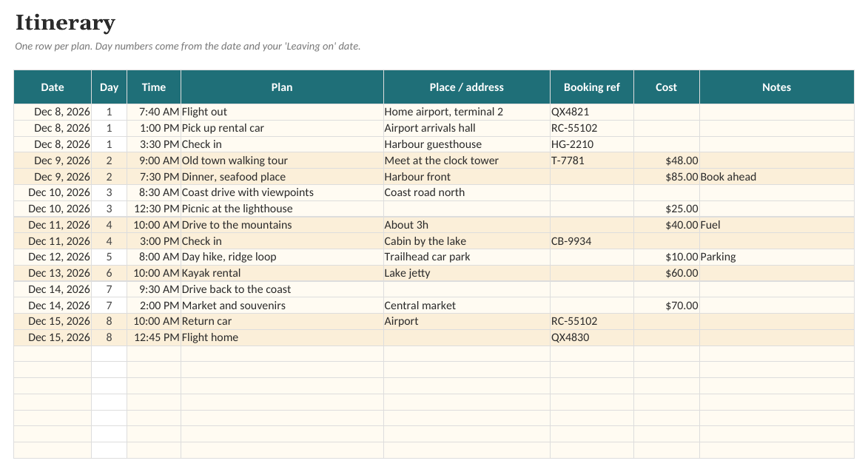
Task: Select the Itinerary title
Action: pyautogui.click(x=65, y=23)
